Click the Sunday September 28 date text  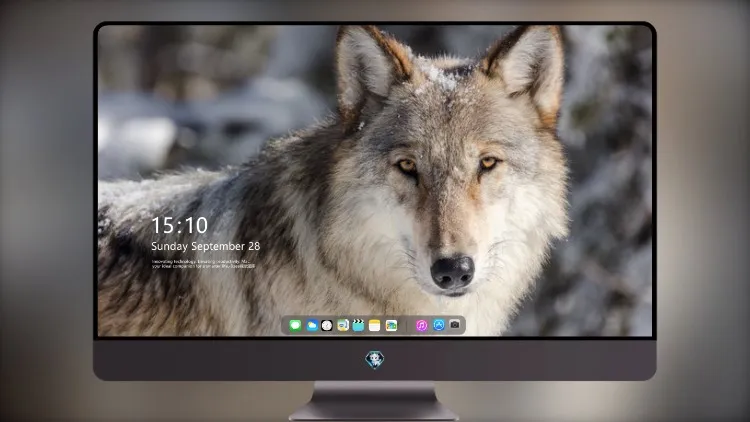tap(206, 246)
